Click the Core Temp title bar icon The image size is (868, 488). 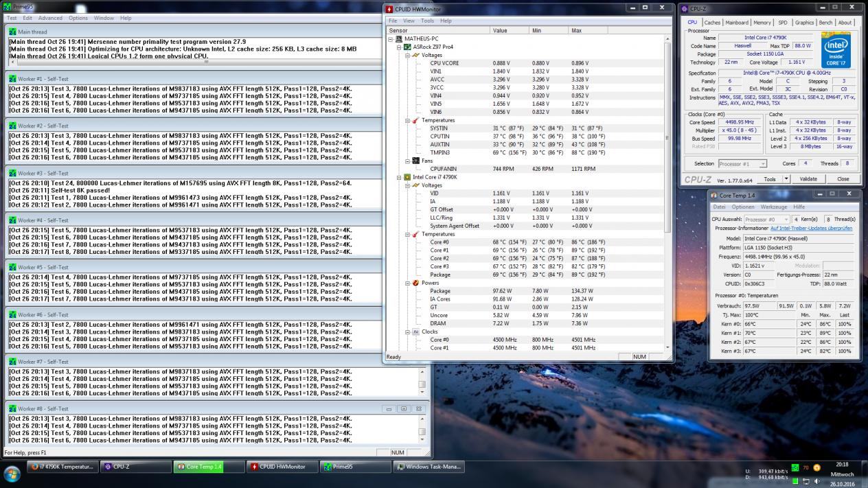click(x=714, y=196)
